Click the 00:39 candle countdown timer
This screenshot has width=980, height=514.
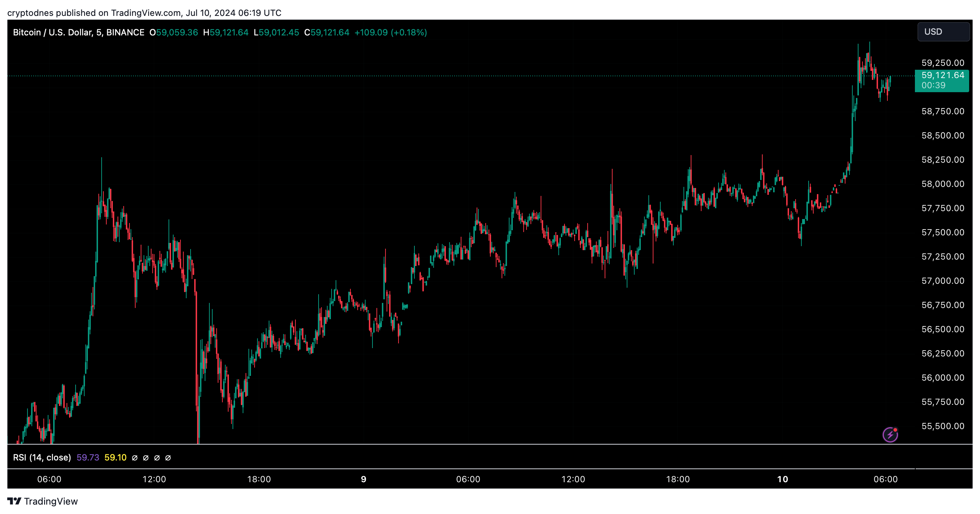click(x=933, y=86)
